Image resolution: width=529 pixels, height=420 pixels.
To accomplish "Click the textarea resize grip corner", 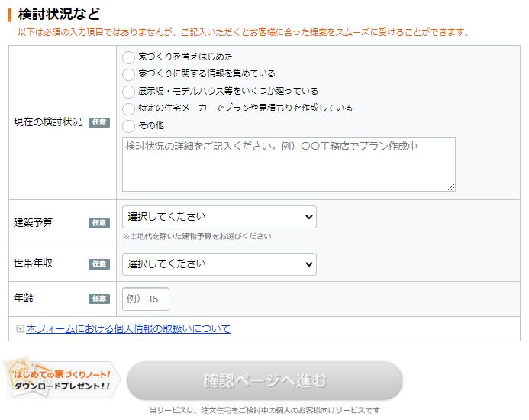I will tap(451, 187).
